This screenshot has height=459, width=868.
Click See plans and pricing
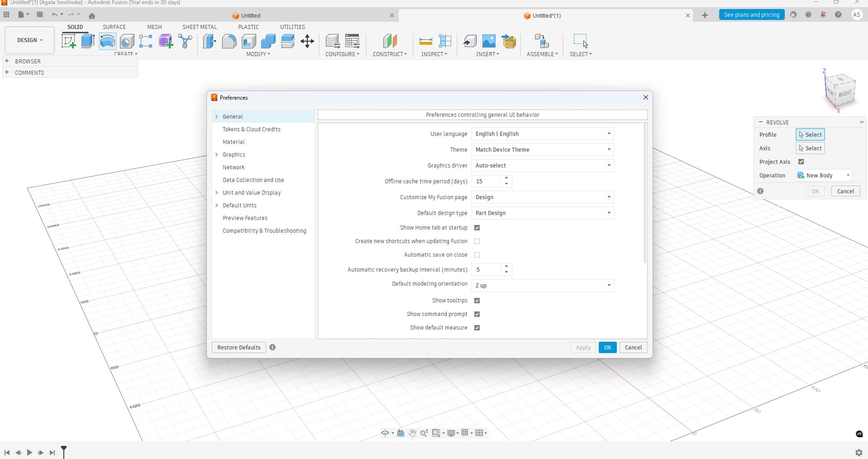(x=751, y=15)
